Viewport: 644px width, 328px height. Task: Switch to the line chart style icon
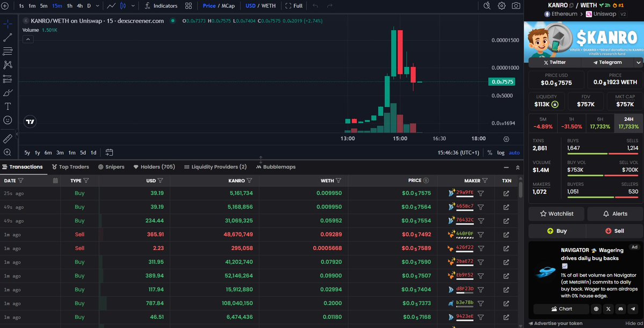point(111,6)
